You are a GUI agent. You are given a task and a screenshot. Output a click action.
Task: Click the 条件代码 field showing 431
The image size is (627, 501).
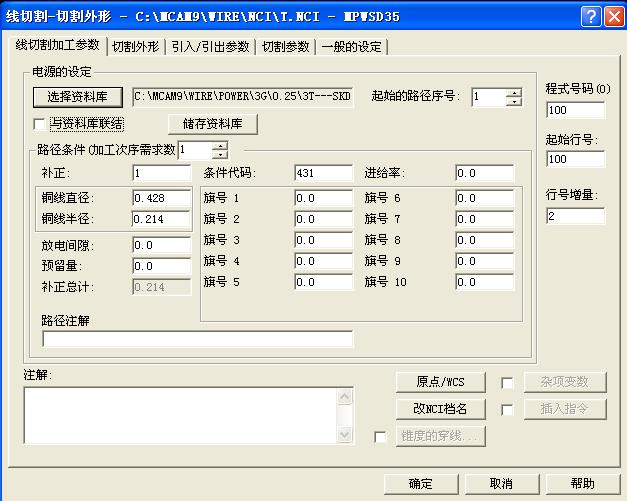[324, 173]
